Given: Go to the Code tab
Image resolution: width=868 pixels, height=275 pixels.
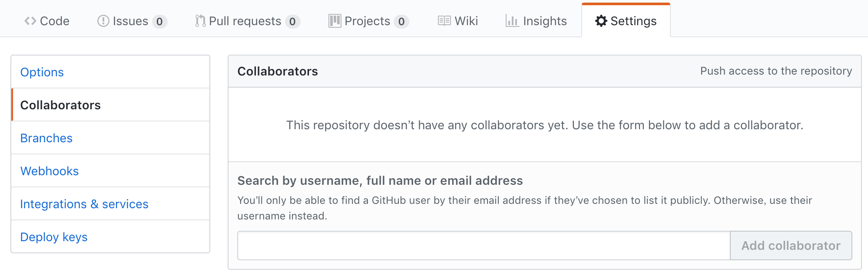Looking at the screenshot, I should pos(54,21).
